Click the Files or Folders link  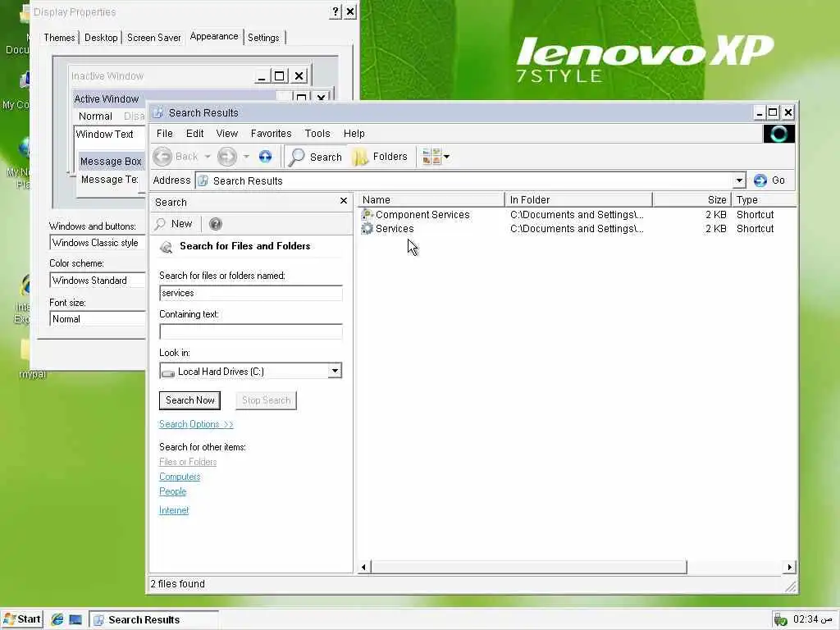[188, 462]
